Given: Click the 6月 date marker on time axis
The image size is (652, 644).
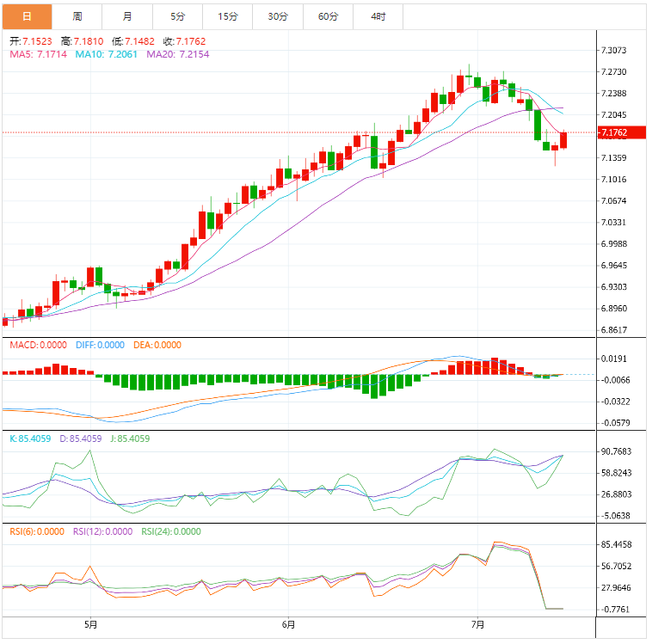Looking at the screenshot, I should [x=288, y=625].
